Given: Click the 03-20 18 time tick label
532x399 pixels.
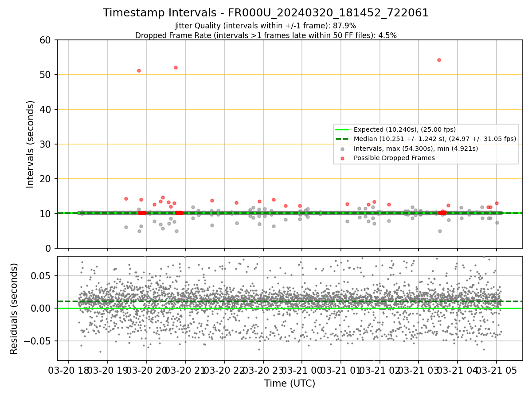Looking at the screenshot, I should (x=68, y=371).
